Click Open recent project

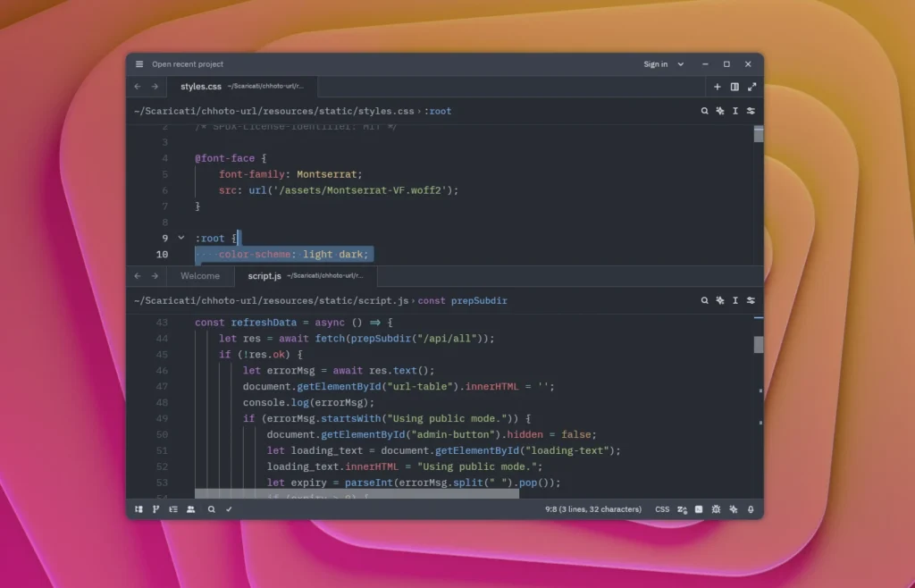point(188,64)
